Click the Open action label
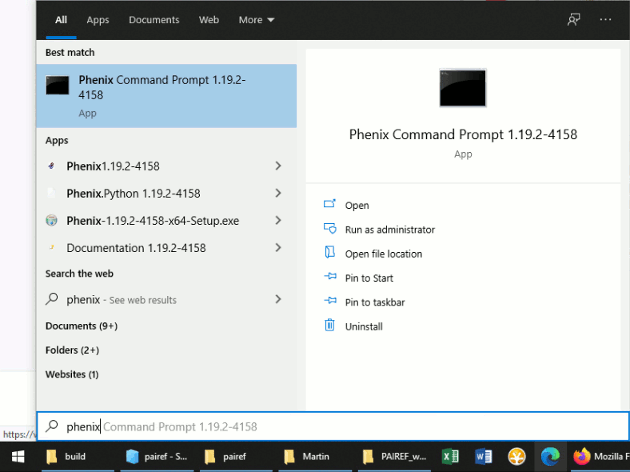 [357, 205]
